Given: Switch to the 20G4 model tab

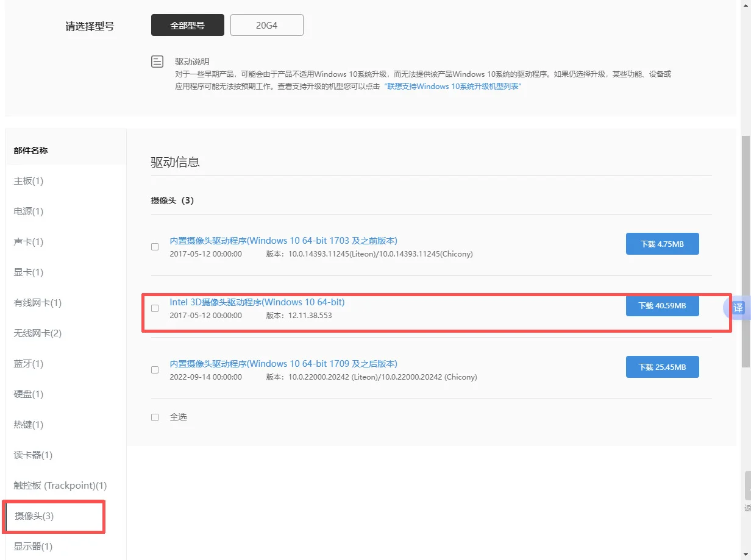Looking at the screenshot, I should click(266, 25).
